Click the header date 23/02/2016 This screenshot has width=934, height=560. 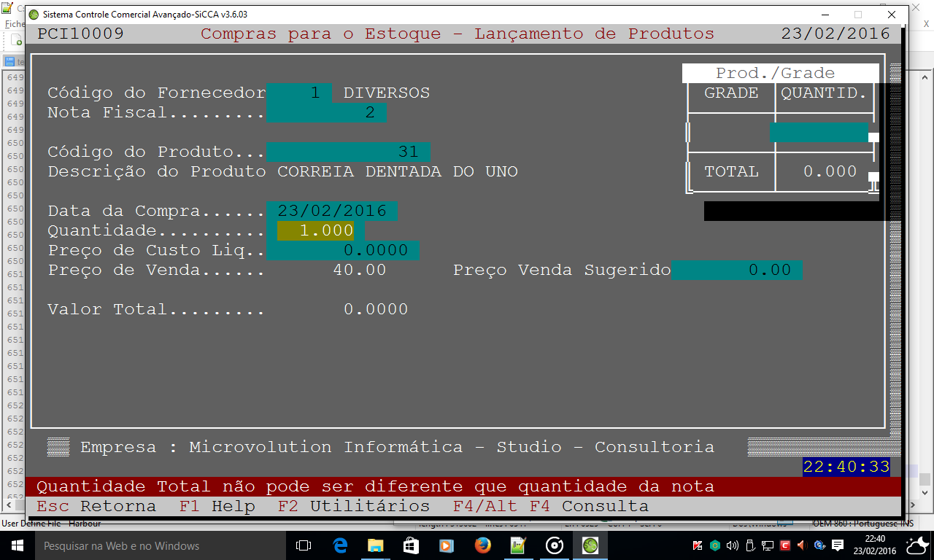835,34
